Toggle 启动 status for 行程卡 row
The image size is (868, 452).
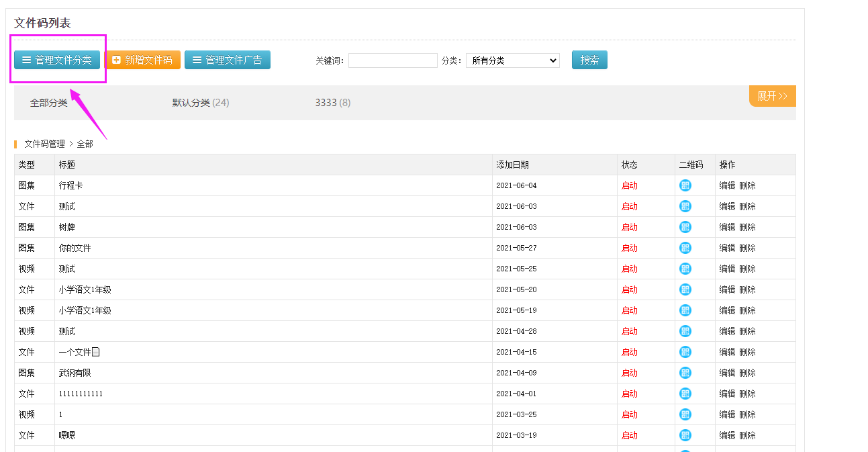pyautogui.click(x=629, y=186)
